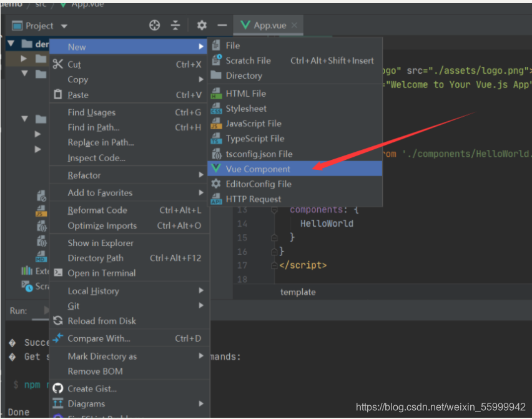
Task: Open the Project view dropdown arrow
Action: (x=64, y=26)
